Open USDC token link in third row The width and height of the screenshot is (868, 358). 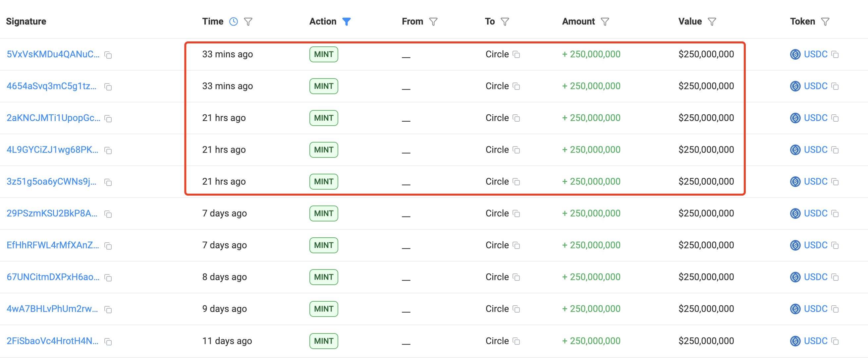click(815, 118)
